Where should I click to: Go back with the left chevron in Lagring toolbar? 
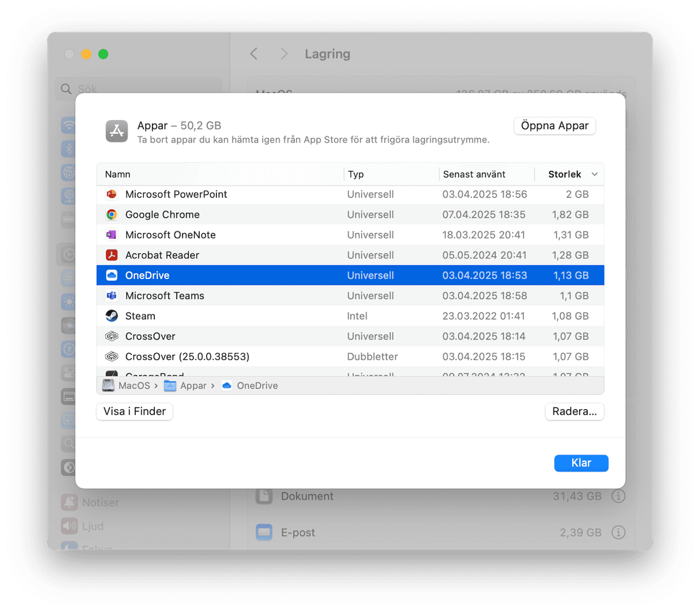(x=254, y=54)
